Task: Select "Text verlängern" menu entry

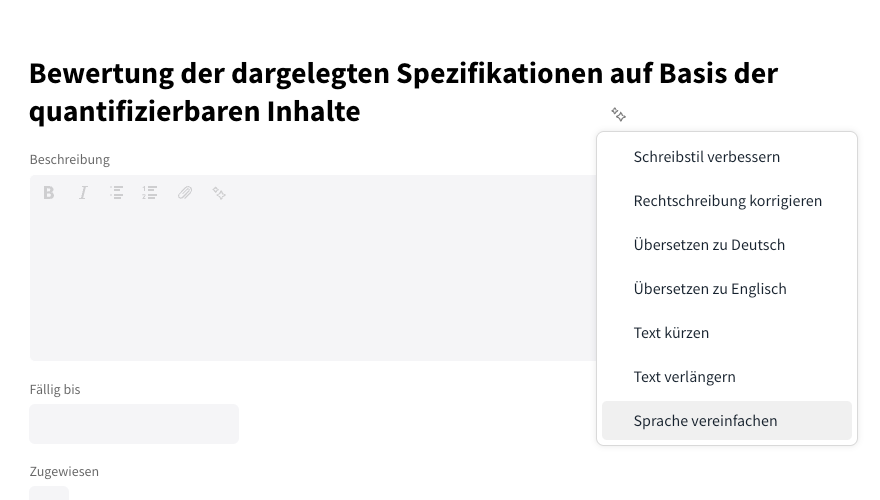Action: click(x=684, y=377)
